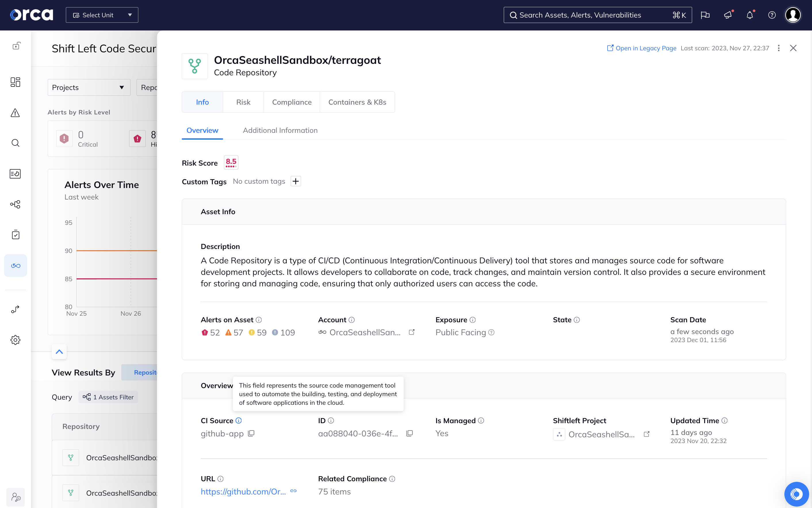This screenshot has height=508, width=812.
Task: Open the three-dot menu in the detail panel
Action: point(778,48)
